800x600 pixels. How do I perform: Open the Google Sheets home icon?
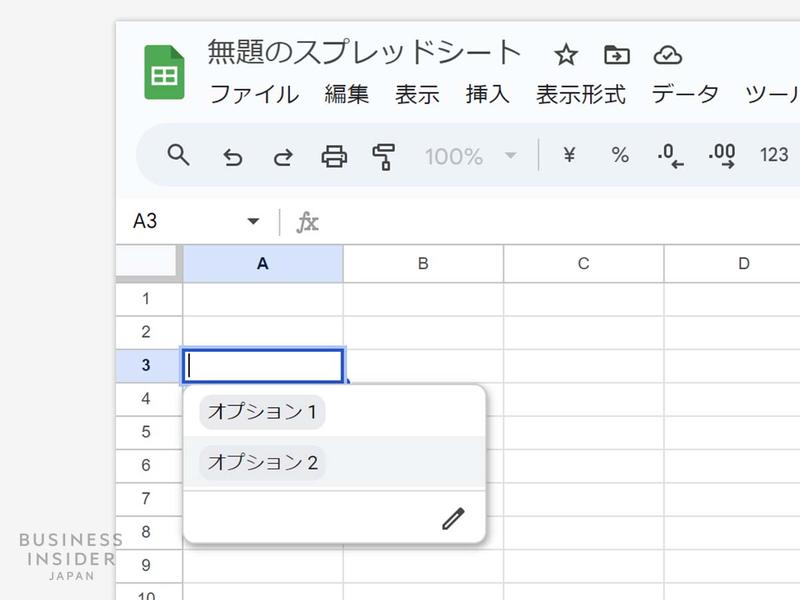(x=164, y=72)
